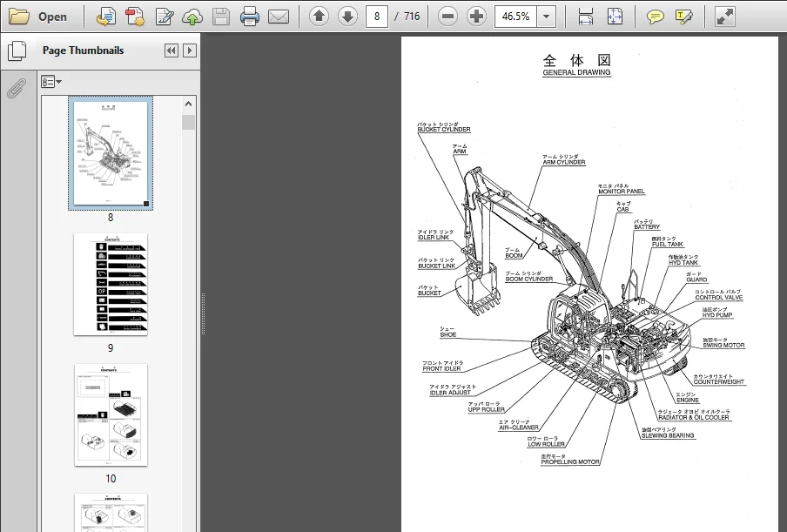The image size is (787, 532).
Task: Click the GUARD label
Action: point(696,279)
